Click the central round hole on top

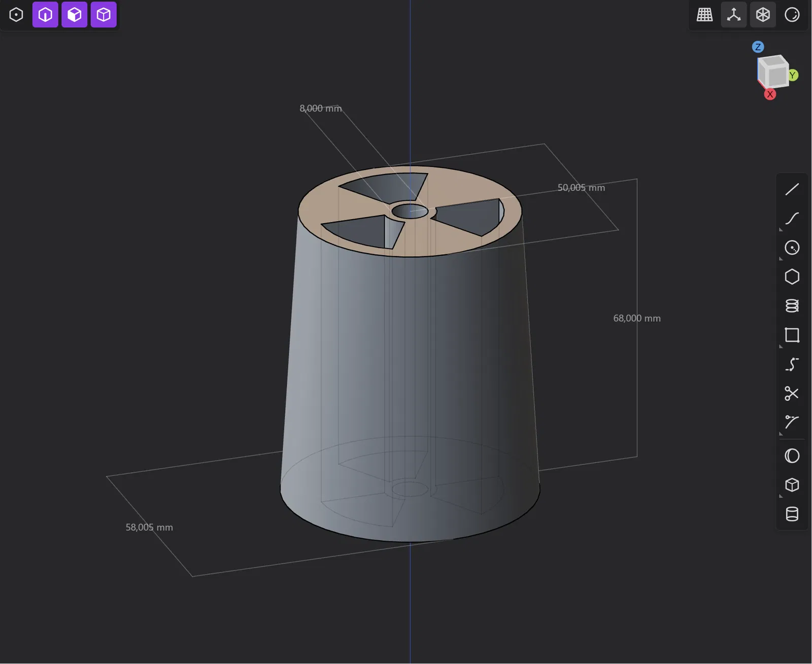[410, 211]
